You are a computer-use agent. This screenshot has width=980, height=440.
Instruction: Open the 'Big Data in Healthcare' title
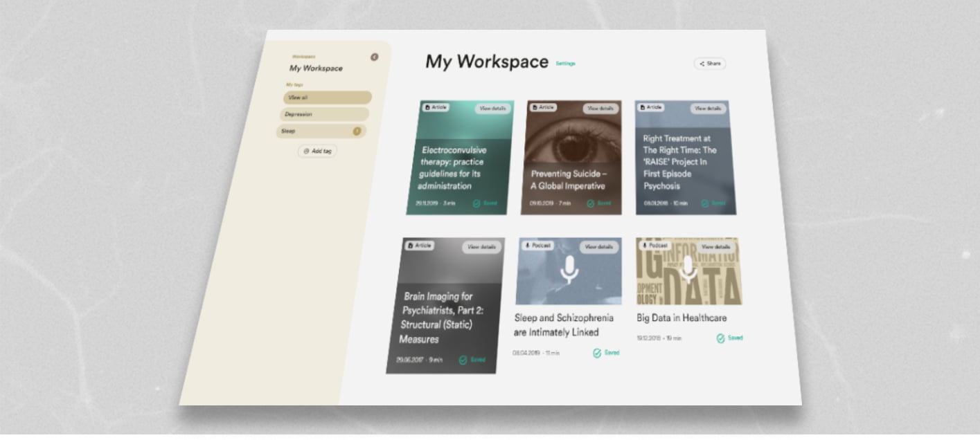pyautogui.click(x=681, y=318)
